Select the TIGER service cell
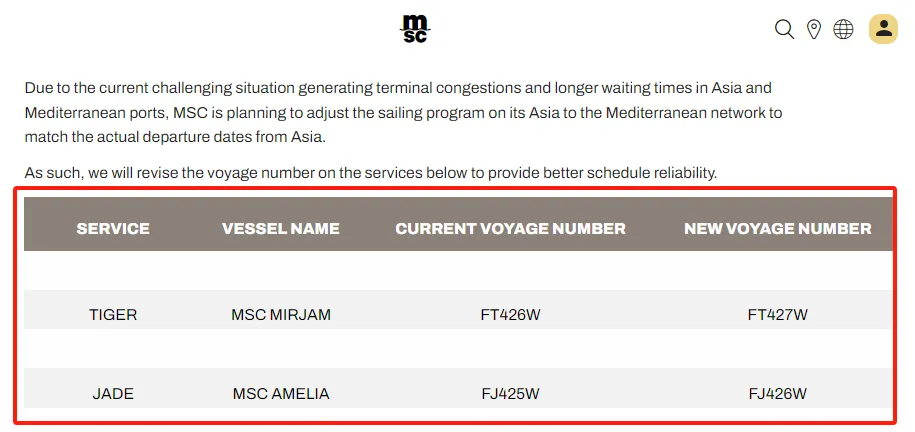The image size is (915, 432). pyautogui.click(x=113, y=315)
